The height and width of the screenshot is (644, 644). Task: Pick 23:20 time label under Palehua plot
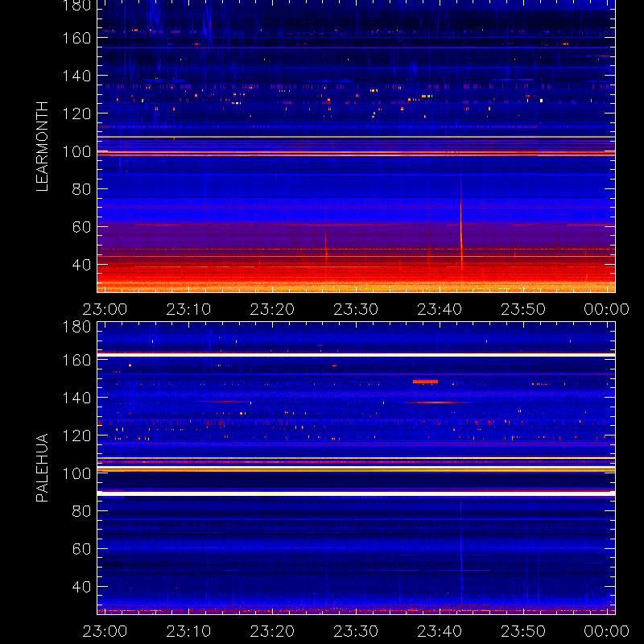272,631
